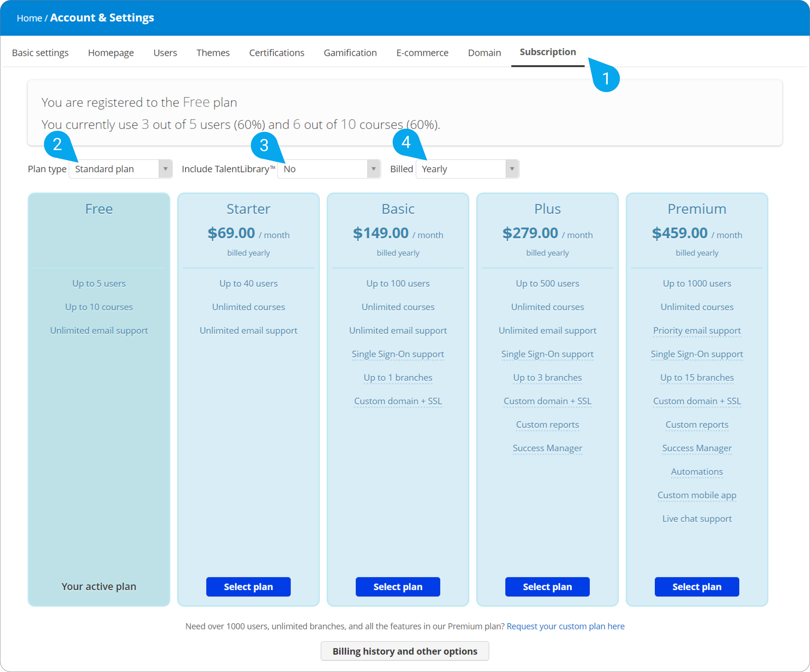Select plan for Starter
Screen dimensions: 810x672
click(248, 587)
